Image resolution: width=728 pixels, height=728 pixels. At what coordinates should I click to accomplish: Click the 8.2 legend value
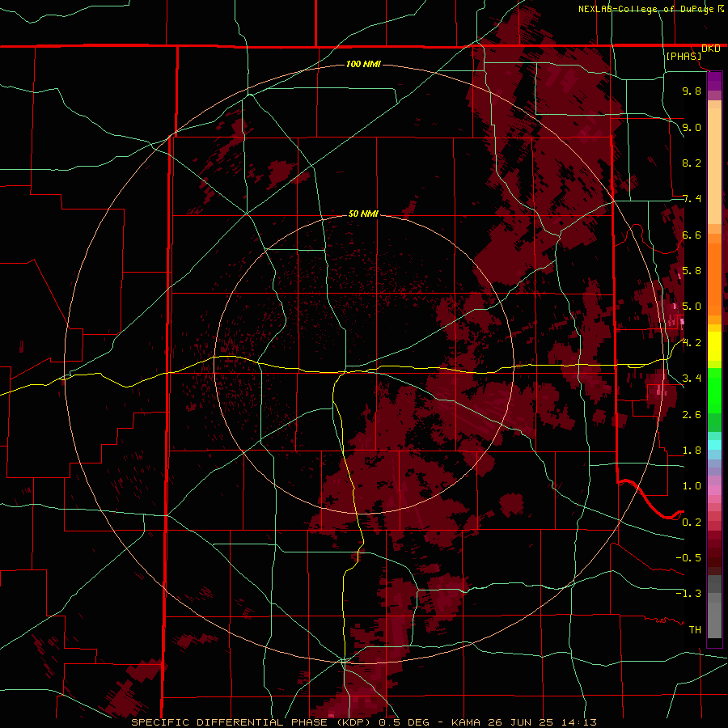pyautogui.click(x=692, y=163)
